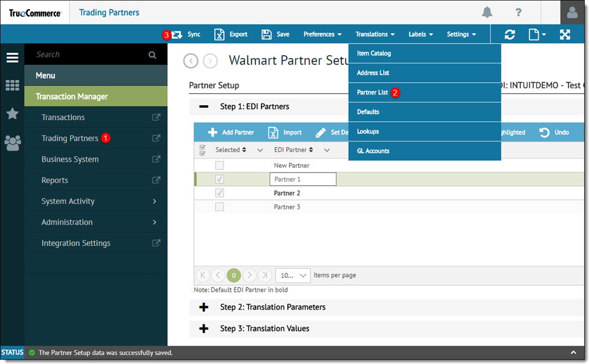Open favorites star icon in sidebar

coord(12,113)
